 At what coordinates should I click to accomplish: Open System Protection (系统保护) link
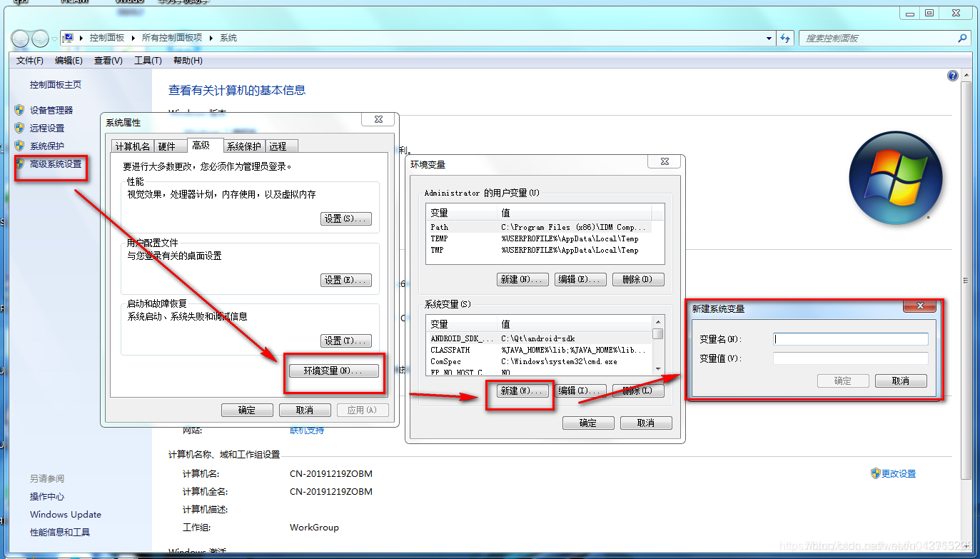click(47, 146)
